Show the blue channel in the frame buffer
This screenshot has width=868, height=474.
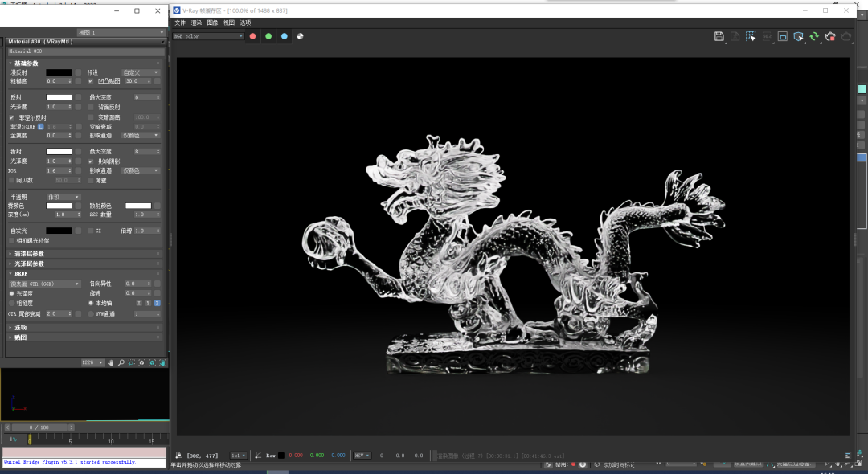(285, 35)
